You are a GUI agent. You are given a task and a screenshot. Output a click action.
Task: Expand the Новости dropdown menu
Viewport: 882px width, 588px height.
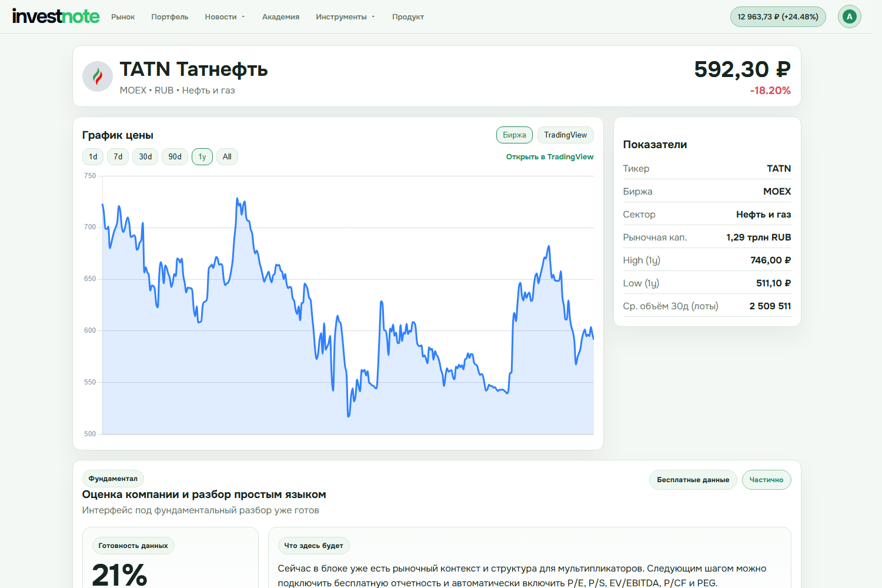[225, 17]
